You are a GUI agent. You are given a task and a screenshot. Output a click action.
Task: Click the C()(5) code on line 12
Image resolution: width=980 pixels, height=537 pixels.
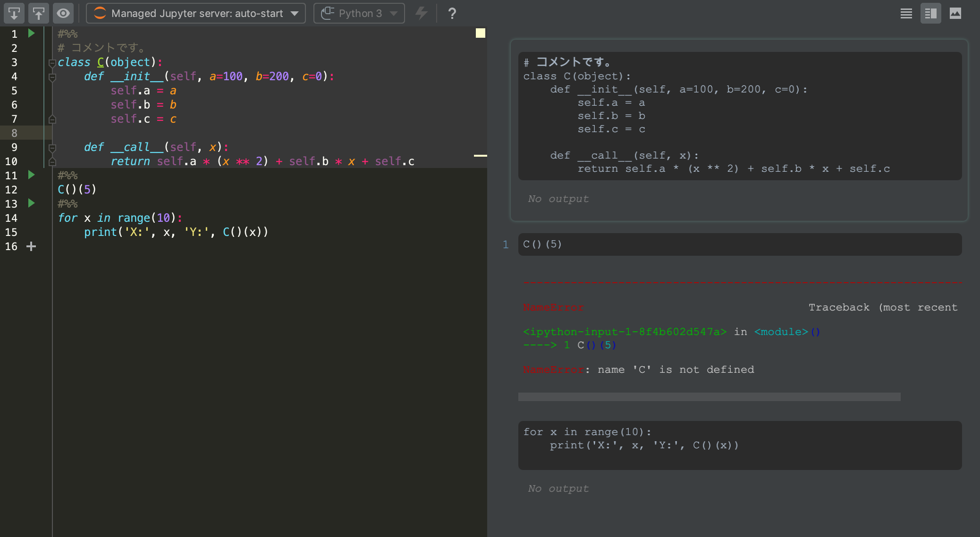[77, 189]
